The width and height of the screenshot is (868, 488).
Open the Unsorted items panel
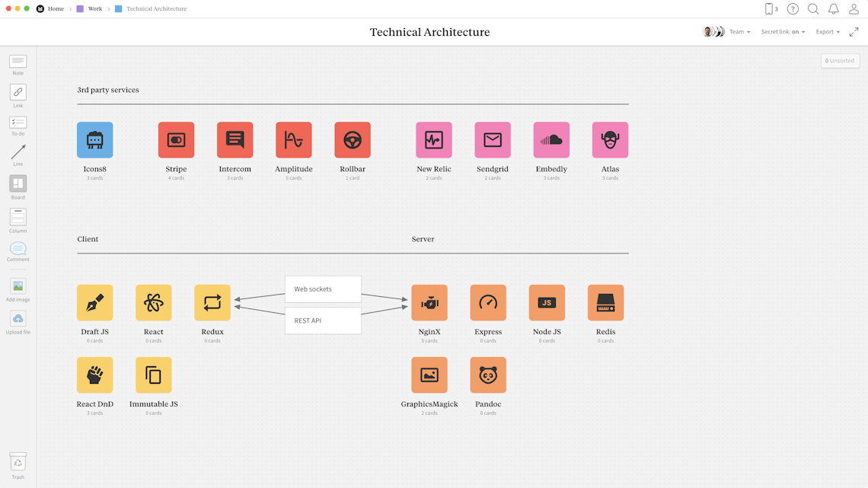[840, 60]
